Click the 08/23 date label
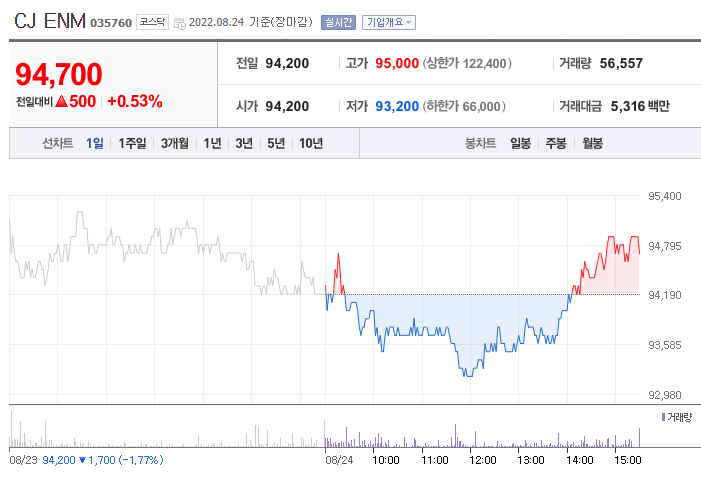701x478 pixels. tap(23, 460)
